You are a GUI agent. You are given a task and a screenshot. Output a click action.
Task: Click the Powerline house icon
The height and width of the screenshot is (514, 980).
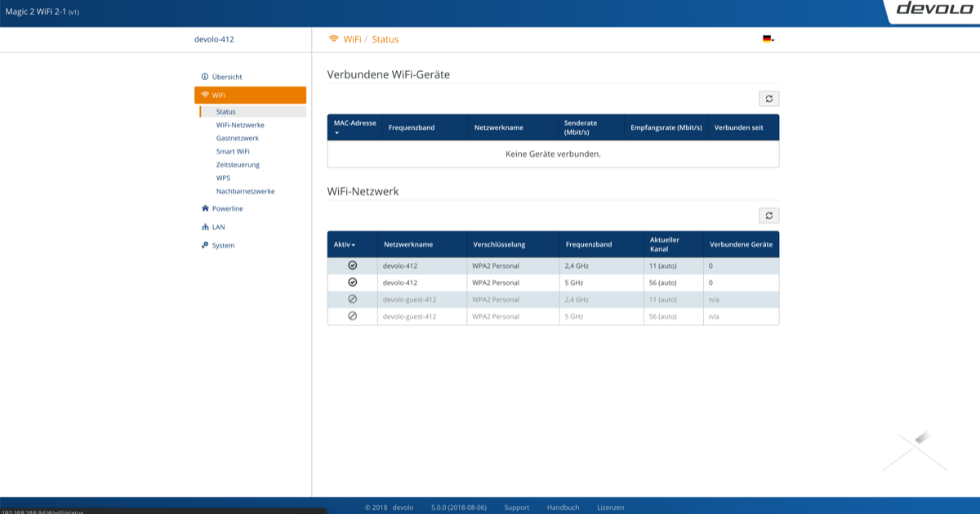[205, 208]
